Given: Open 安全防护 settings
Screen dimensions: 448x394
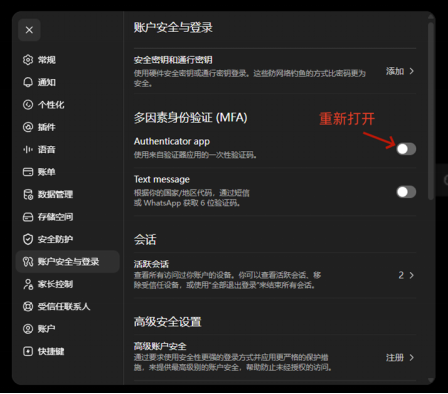Looking at the screenshot, I should (x=68, y=239).
